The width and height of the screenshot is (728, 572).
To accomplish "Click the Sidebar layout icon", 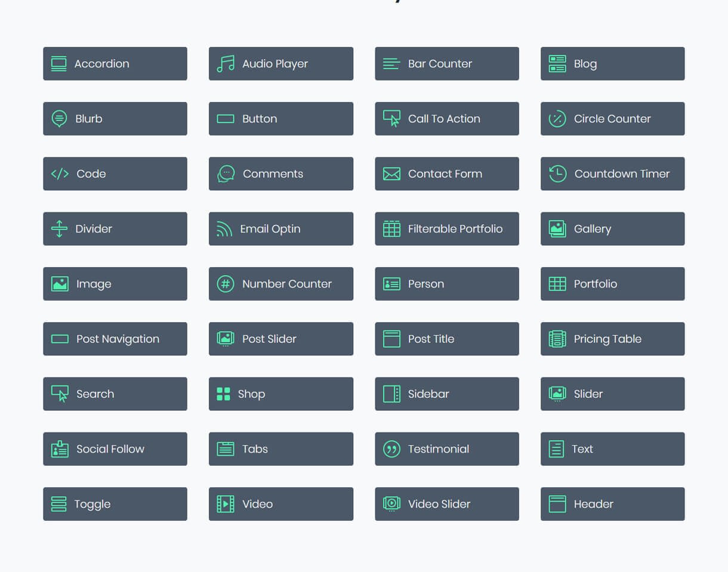I will (x=391, y=394).
